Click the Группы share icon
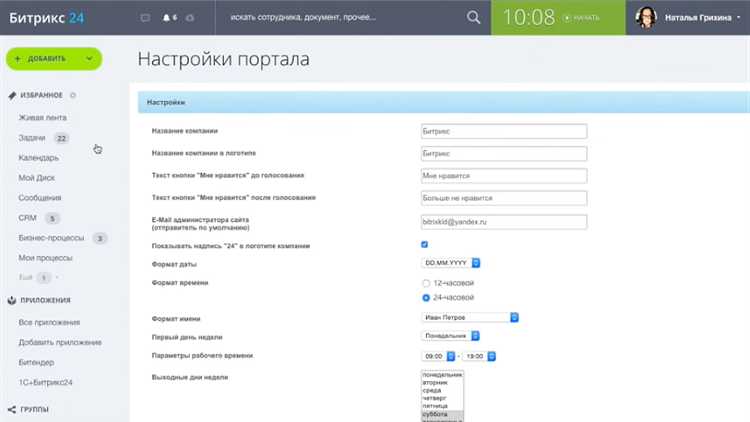This screenshot has height=422, width=750. (12, 410)
